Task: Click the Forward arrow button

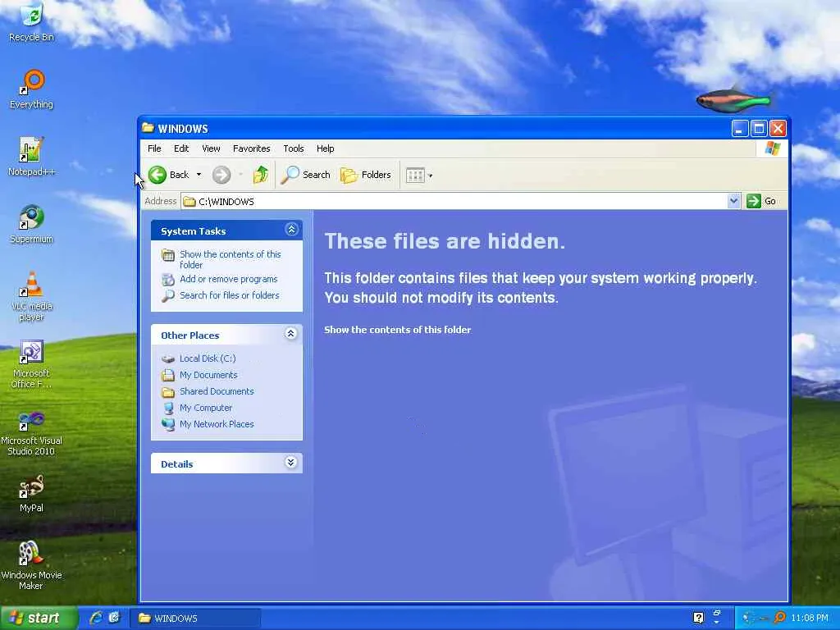Action: [221, 175]
